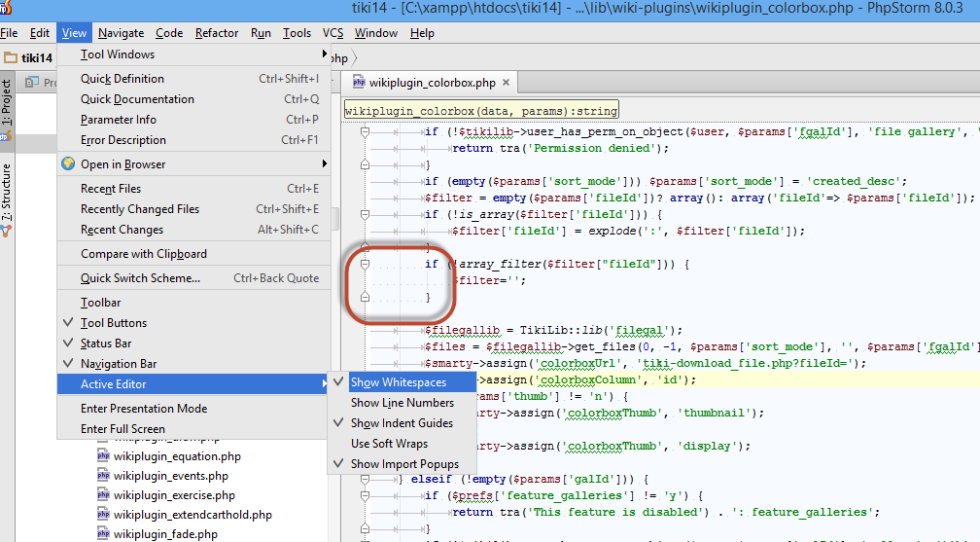Viewport: 980px width, 542px height.
Task: Choose Recent Changes menu entry
Action: [193, 230]
